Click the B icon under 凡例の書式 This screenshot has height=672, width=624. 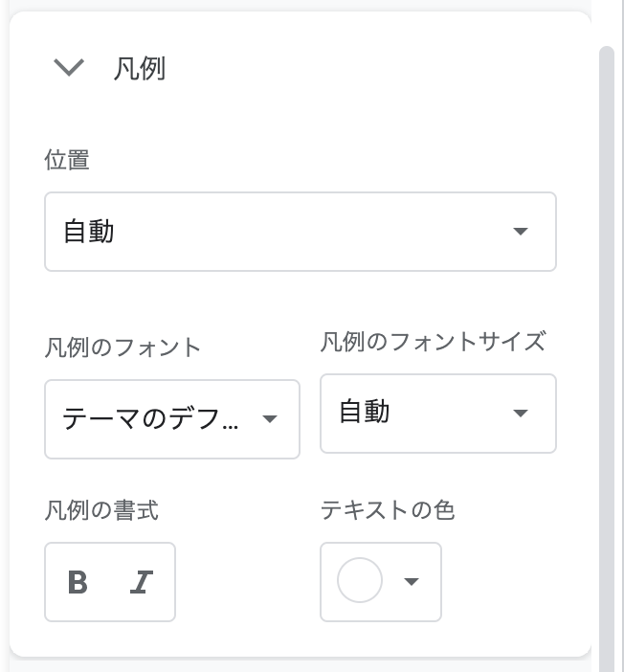pos(78,582)
